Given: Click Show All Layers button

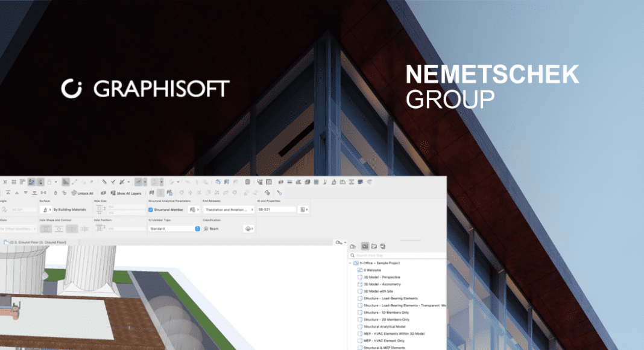Looking at the screenshot, I should [x=125, y=193].
